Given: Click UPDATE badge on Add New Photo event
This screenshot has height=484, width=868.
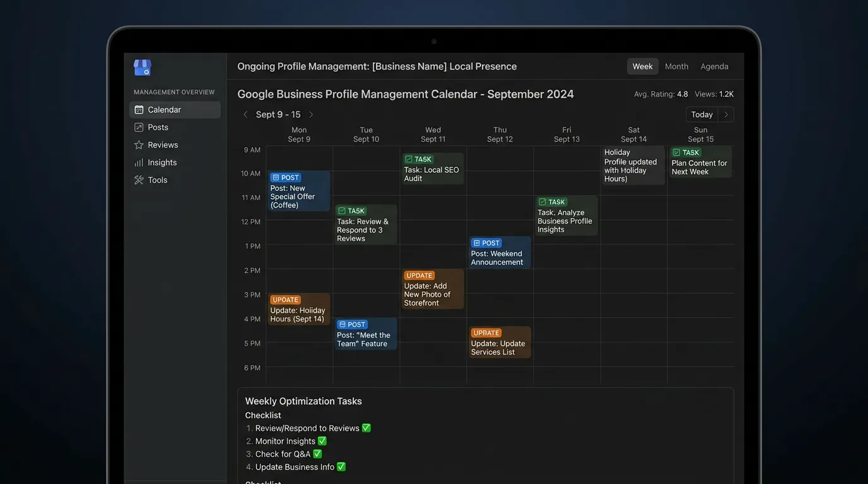Looking at the screenshot, I should pyautogui.click(x=419, y=275).
